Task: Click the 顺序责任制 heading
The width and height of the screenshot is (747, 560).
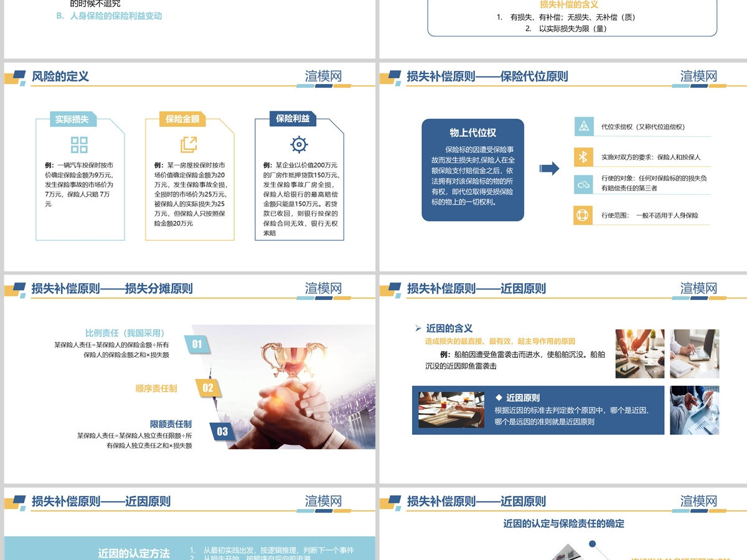Action: click(x=156, y=388)
